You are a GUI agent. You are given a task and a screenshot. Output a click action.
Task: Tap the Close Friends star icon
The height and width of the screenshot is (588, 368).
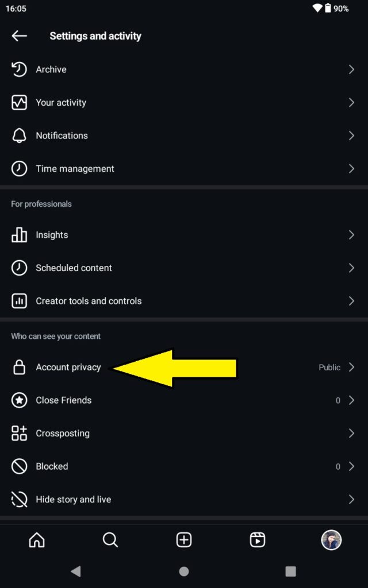(x=19, y=400)
